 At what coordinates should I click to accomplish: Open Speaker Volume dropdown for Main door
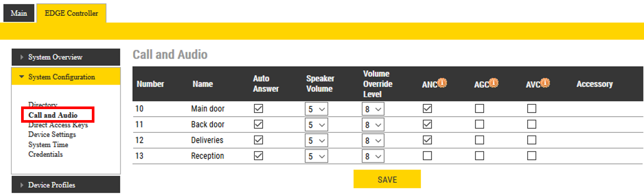tap(316, 109)
